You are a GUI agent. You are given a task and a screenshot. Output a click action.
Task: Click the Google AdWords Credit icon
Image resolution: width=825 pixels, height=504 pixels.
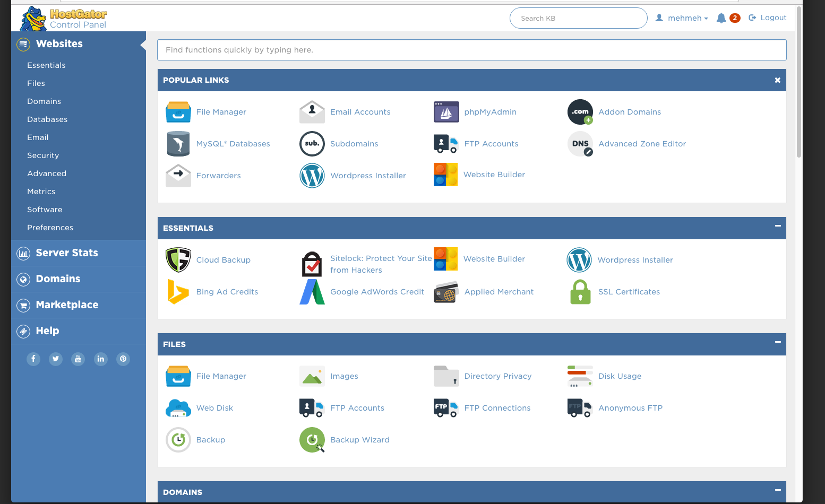(312, 292)
